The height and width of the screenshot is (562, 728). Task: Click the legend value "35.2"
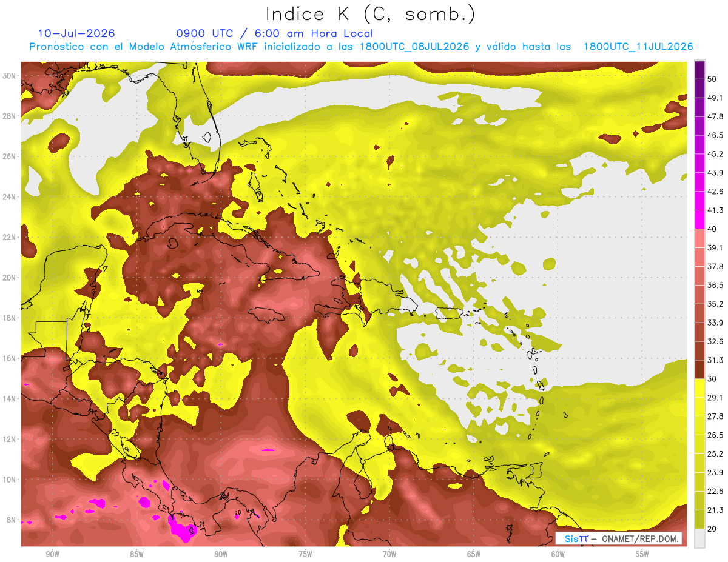tap(715, 304)
